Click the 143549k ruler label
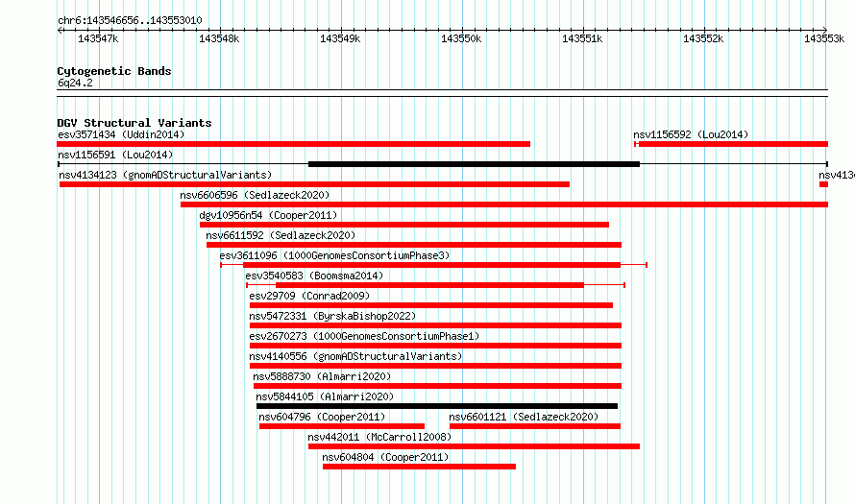The height and width of the screenshot is (504, 855). tap(340, 38)
